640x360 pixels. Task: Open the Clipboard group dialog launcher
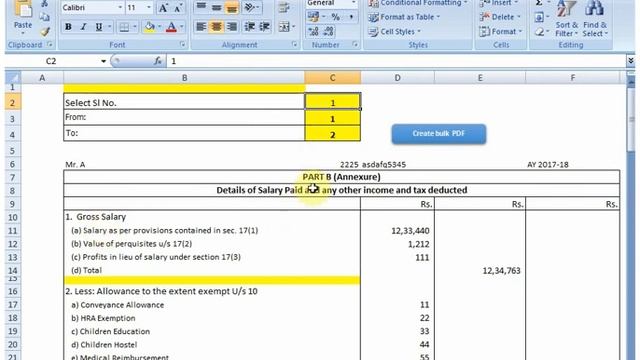pos(49,44)
